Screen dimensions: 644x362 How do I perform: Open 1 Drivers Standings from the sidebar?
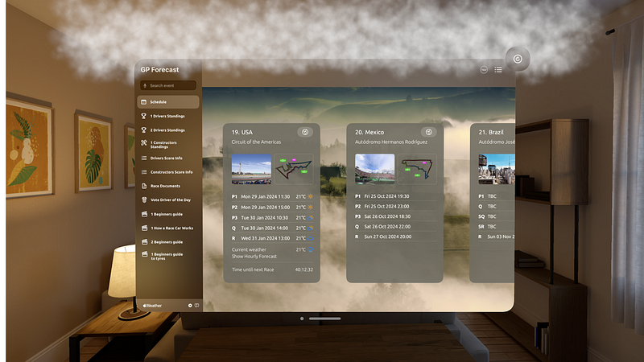[x=168, y=116]
